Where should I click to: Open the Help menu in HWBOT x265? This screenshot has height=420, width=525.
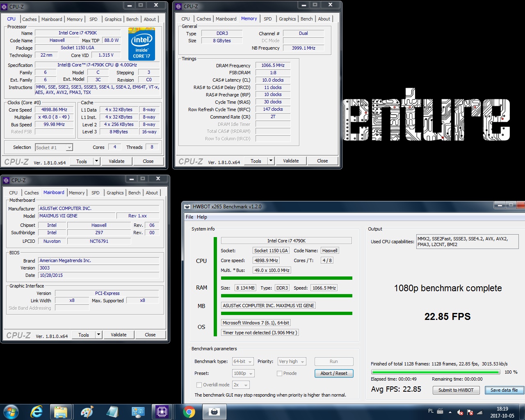pos(202,217)
